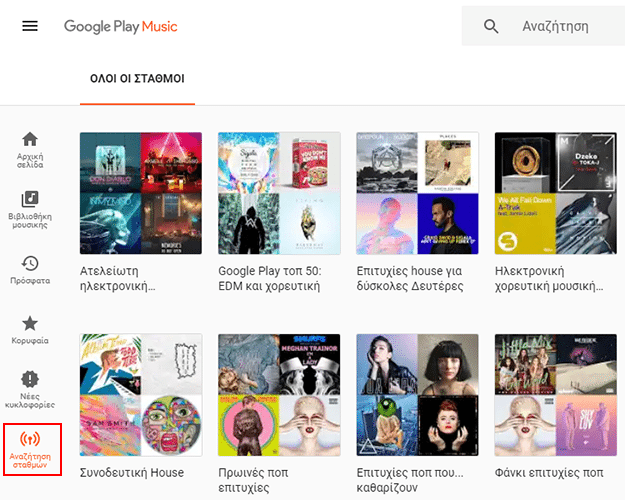This screenshot has width=625, height=500.
Task: Open Επιτυχίες house για δύσκολες Δευτέρες thumbnail
Action: pyautogui.click(x=417, y=193)
